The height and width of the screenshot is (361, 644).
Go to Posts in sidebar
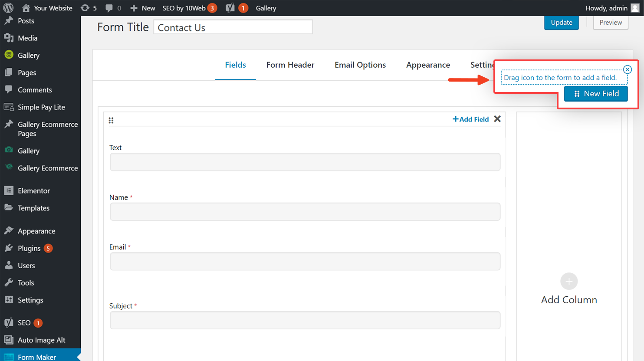(x=26, y=21)
